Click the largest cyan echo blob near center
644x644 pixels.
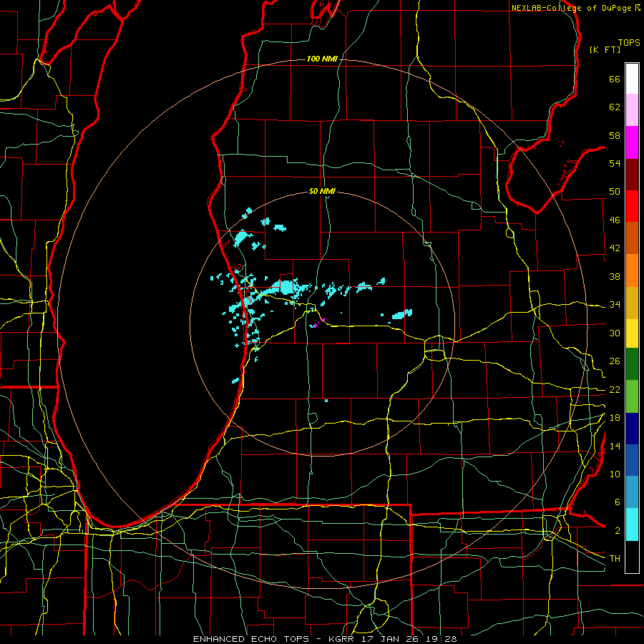coord(286,287)
